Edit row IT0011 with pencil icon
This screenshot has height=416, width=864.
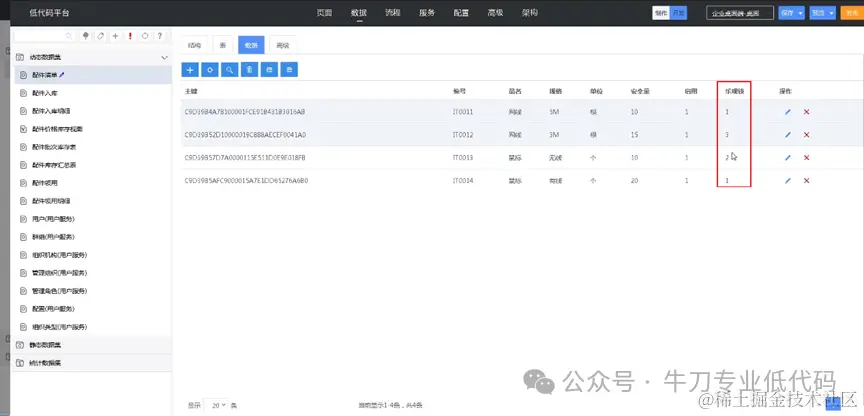(x=787, y=112)
